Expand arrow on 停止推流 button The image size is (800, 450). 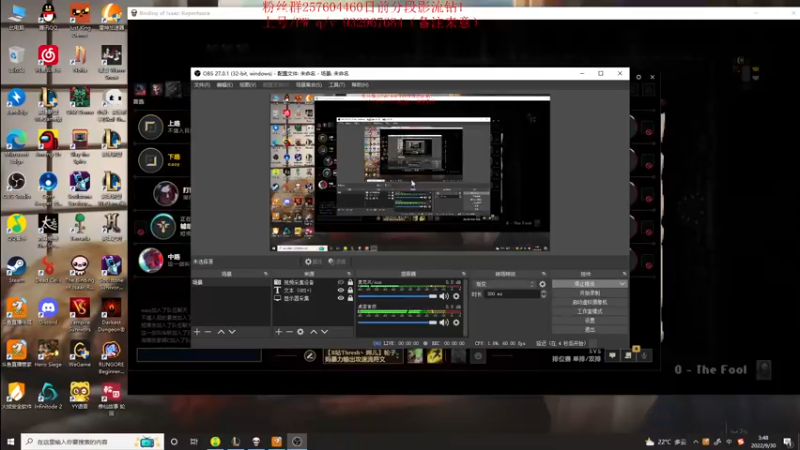[622, 284]
